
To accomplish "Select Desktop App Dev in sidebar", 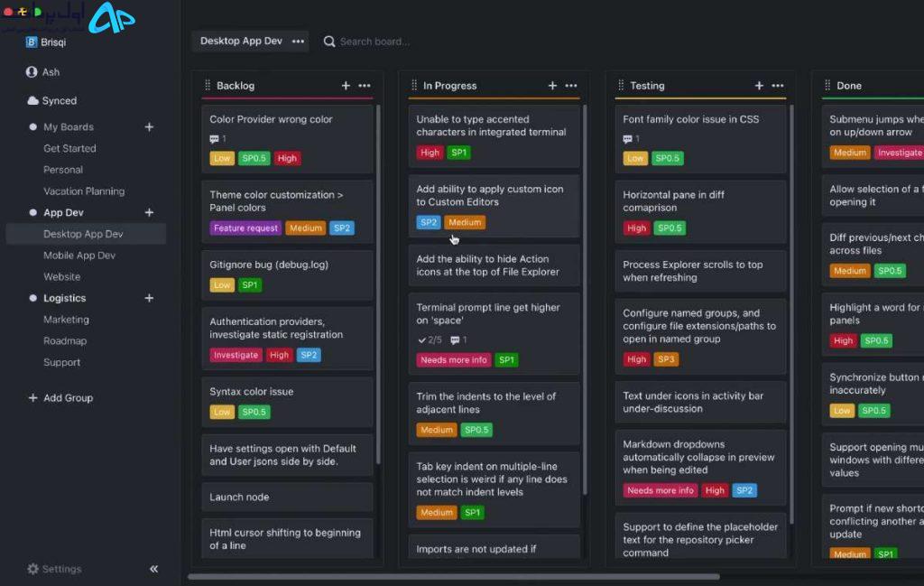I will tap(86, 234).
